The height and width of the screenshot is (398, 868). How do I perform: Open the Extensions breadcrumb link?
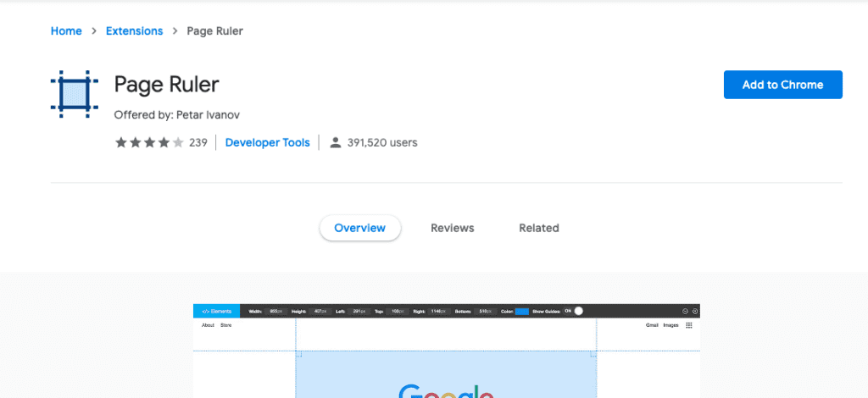[x=135, y=31]
